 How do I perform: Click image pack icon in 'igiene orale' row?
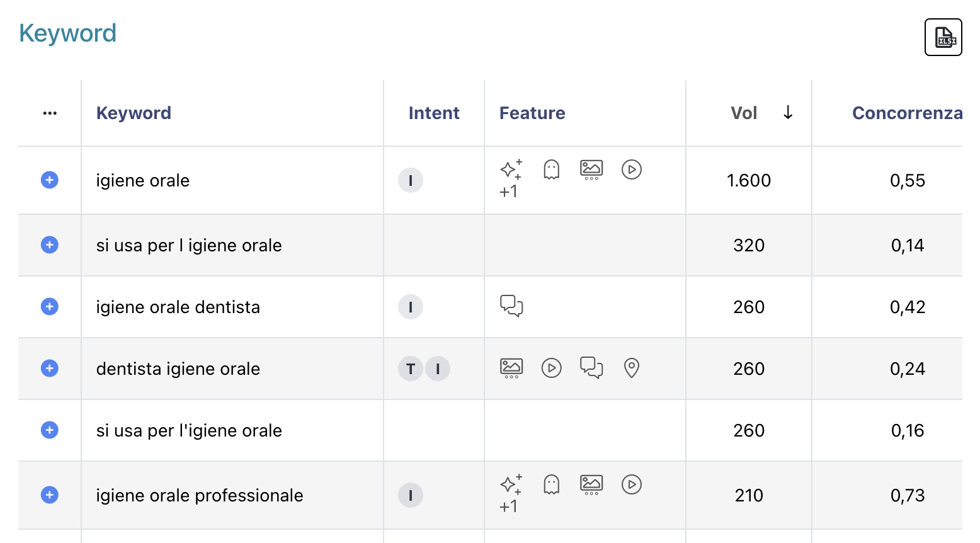coord(591,169)
